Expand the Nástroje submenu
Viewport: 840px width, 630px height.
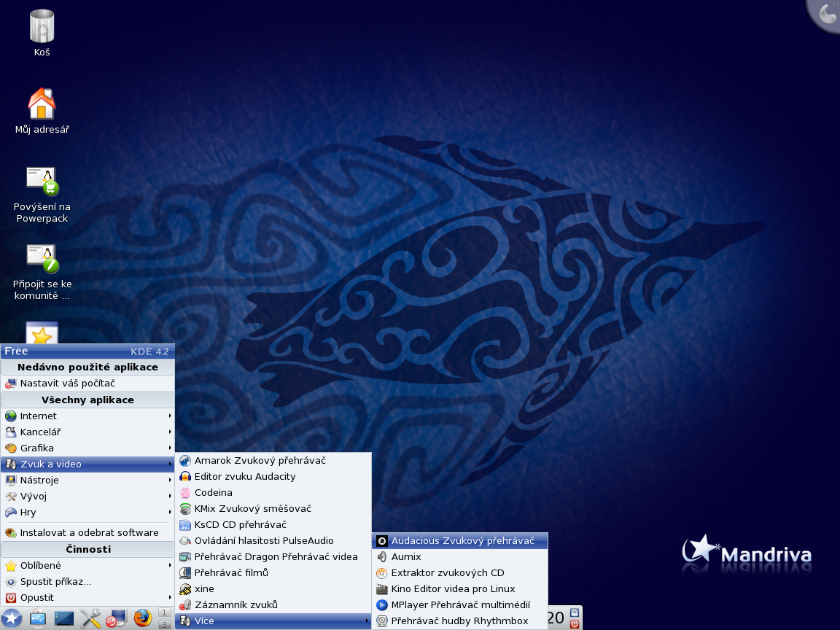[87, 481]
